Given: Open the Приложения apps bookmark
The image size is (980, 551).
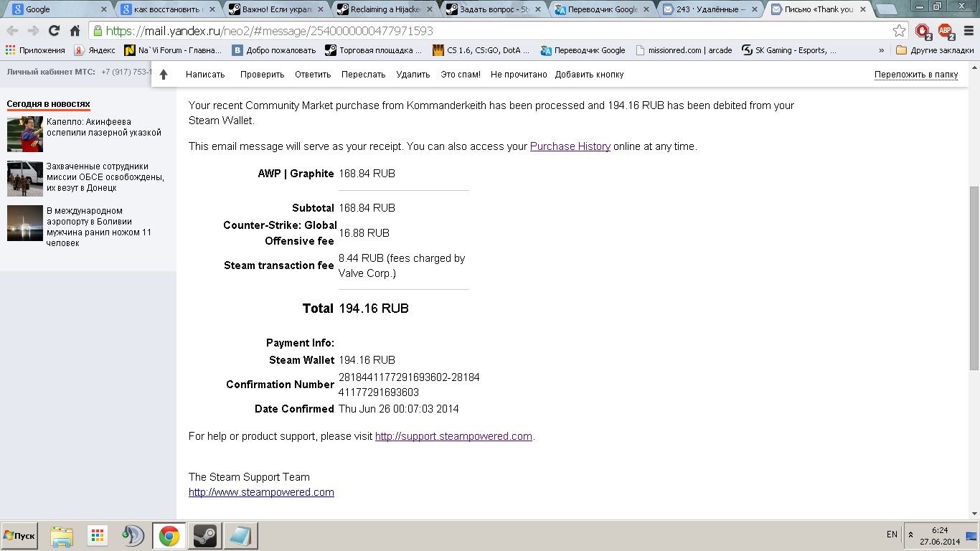Looking at the screenshot, I should point(35,50).
